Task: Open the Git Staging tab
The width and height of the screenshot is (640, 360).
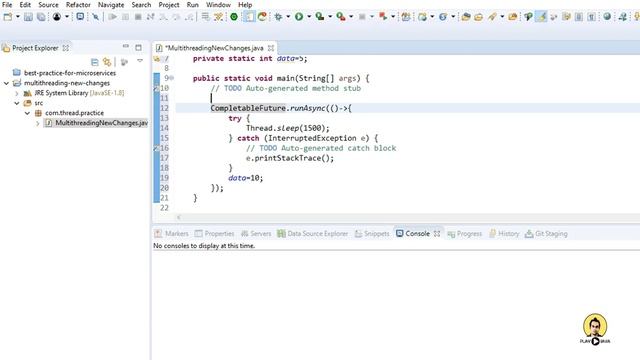Action: point(547,234)
